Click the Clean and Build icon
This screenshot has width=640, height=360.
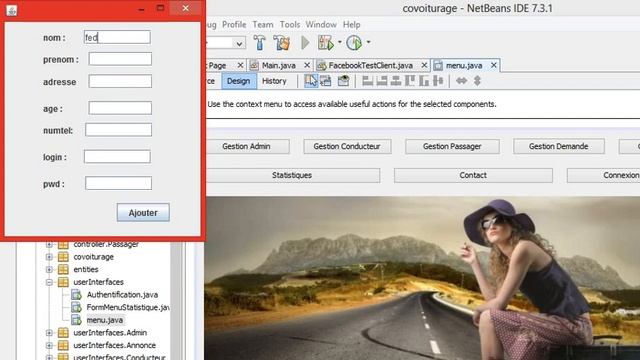click(x=282, y=42)
